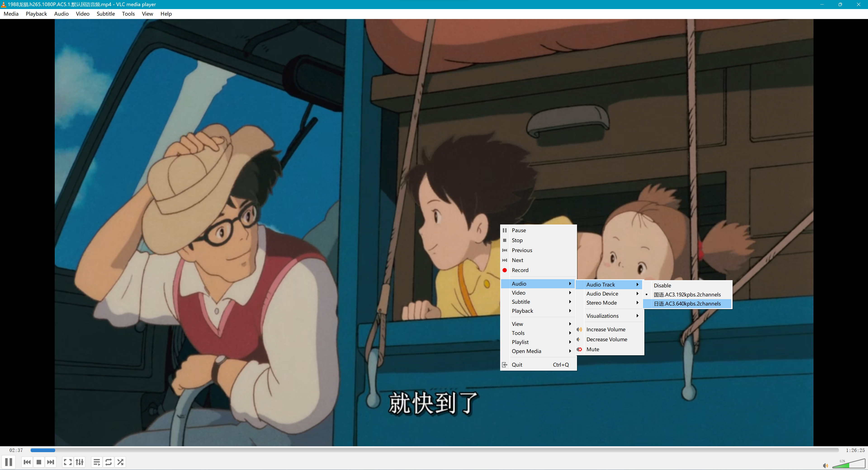Skip to next media in toolbar
Screen dimensions: 868x470
pyautogui.click(x=51, y=462)
